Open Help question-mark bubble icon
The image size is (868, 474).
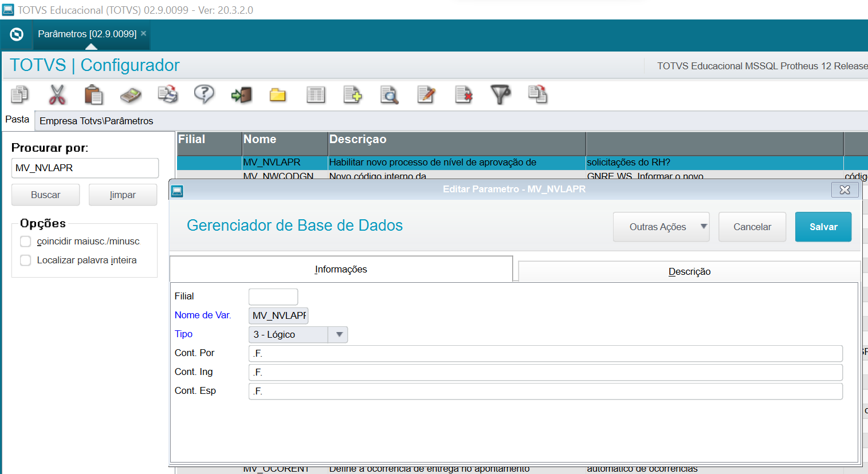coord(205,94)
